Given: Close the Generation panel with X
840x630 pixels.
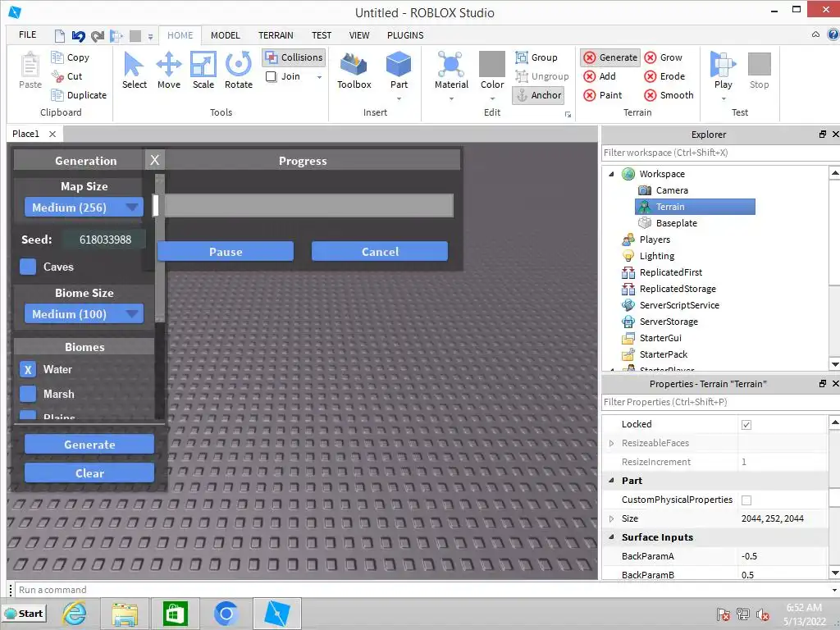Looking at the screenshot, I should (155, 160).
